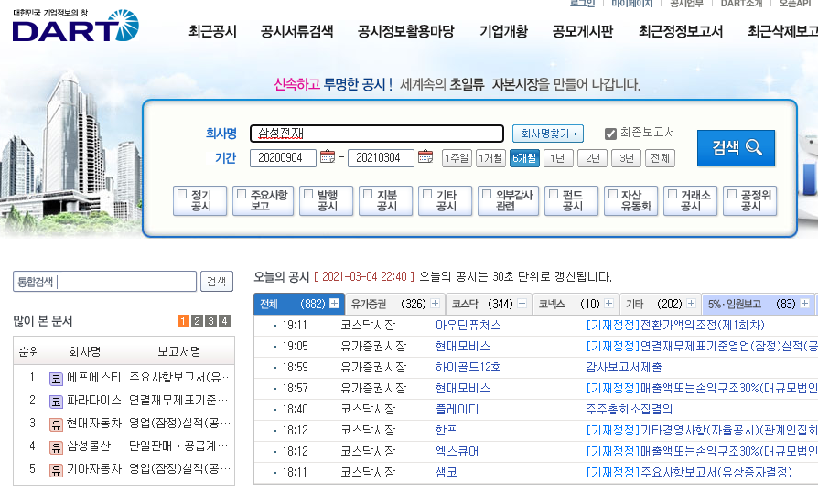Open 플레이디 company link
Screen dimensions: 818x504
[x=457, y=409]
